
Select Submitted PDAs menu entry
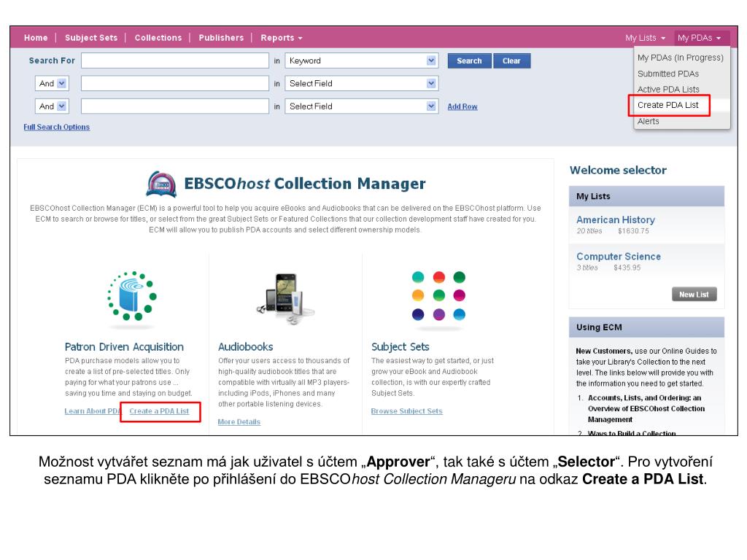point(668,74)
